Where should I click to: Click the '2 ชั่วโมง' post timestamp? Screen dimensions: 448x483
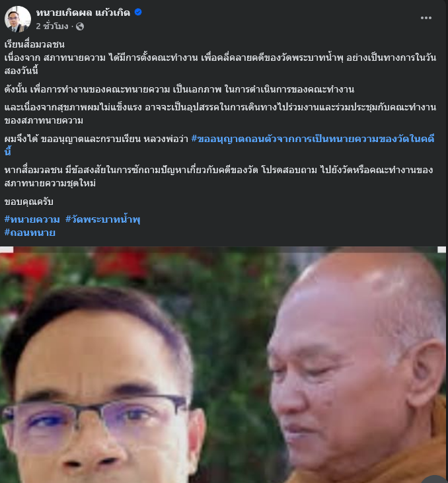point(52,26)
